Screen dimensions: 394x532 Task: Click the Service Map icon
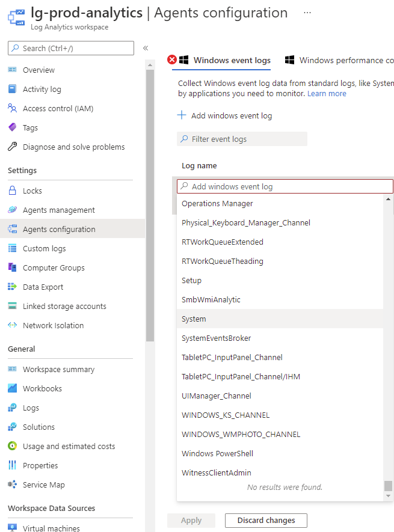pyautogui.click(x=12, y=484)
